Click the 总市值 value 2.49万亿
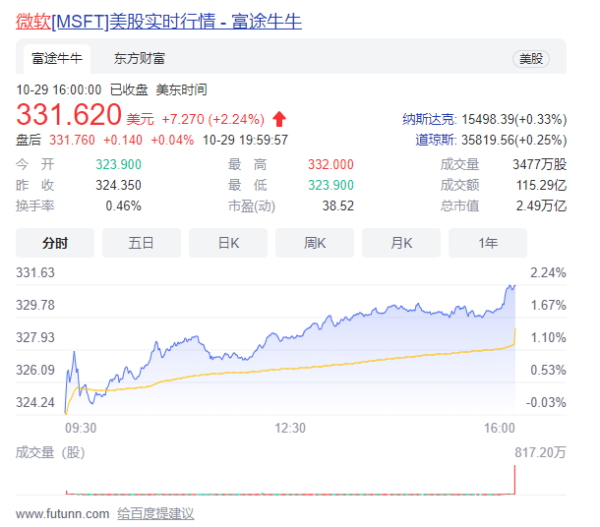Viewport: 600px width, 527px height. 541,206
